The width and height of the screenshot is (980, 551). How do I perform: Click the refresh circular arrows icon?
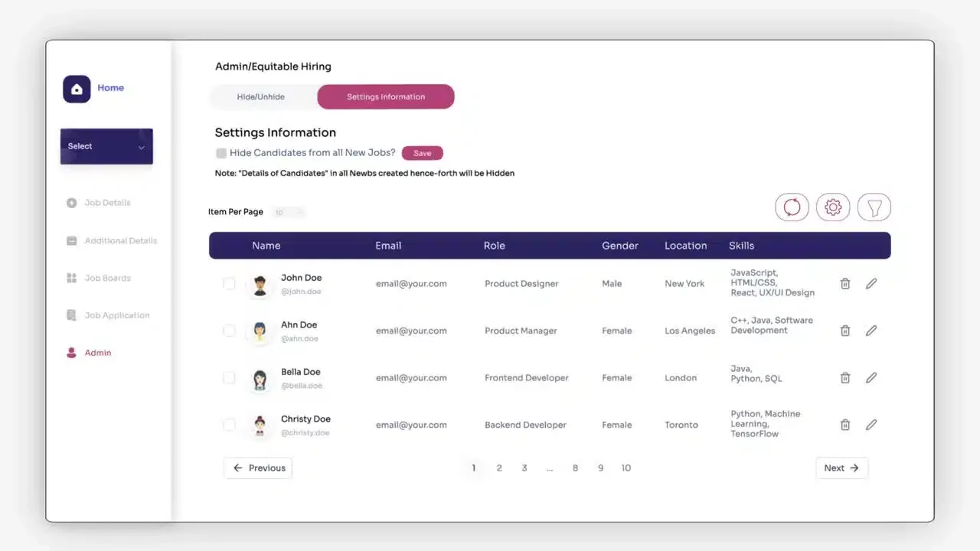click(x=792, y=207)
